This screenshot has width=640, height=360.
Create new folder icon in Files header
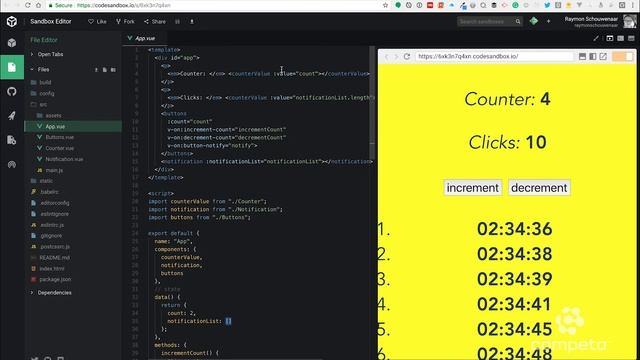[113, 70]
